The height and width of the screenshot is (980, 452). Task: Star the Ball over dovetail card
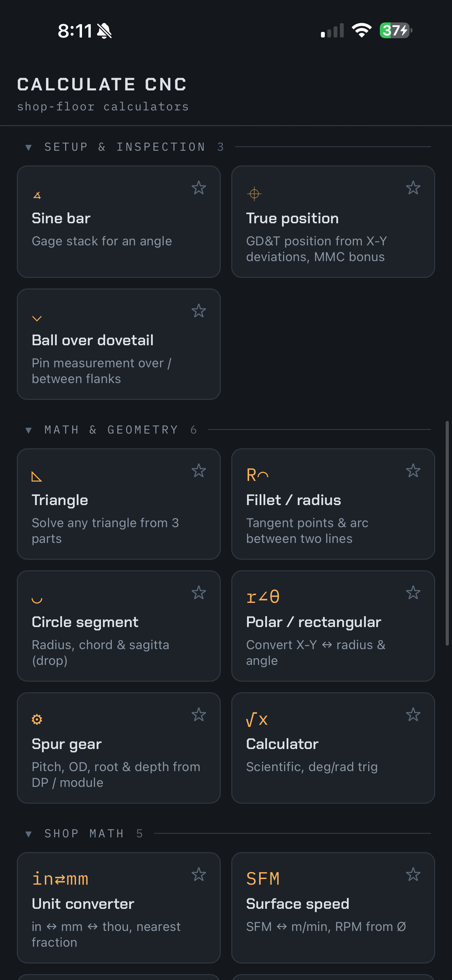(199, 311)
